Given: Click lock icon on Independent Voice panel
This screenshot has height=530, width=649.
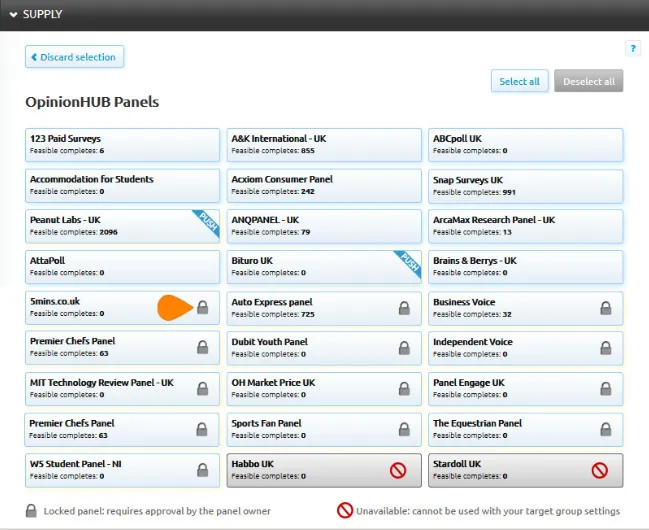Looking at the screenshot, I should pyautogui.click(x=606, y=348).
